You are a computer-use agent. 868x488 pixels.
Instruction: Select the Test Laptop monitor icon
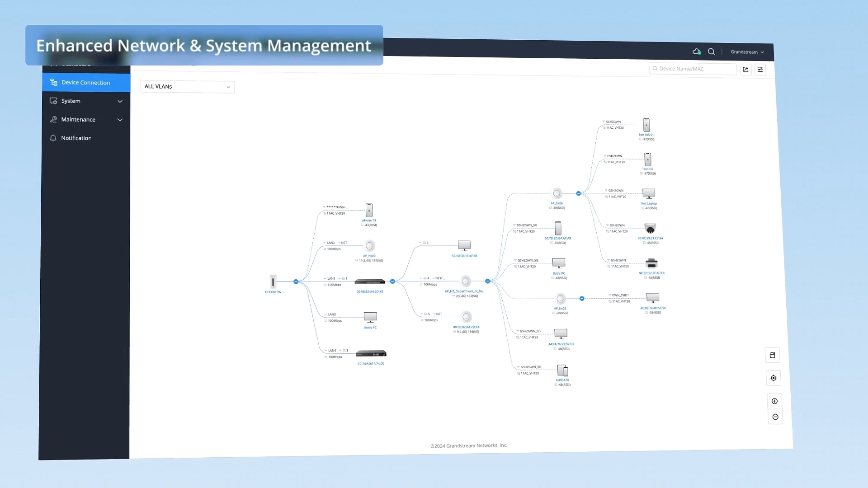(649, 194)
